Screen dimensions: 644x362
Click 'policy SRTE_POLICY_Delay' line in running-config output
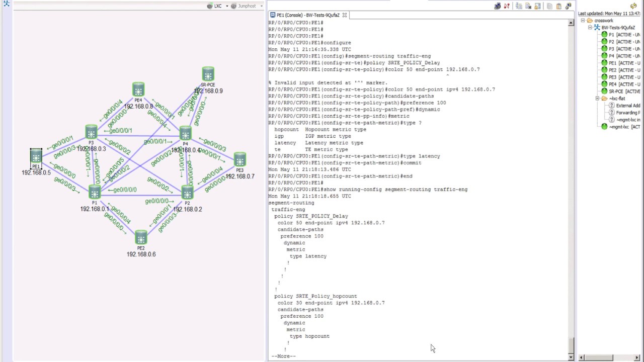[311, 216]
